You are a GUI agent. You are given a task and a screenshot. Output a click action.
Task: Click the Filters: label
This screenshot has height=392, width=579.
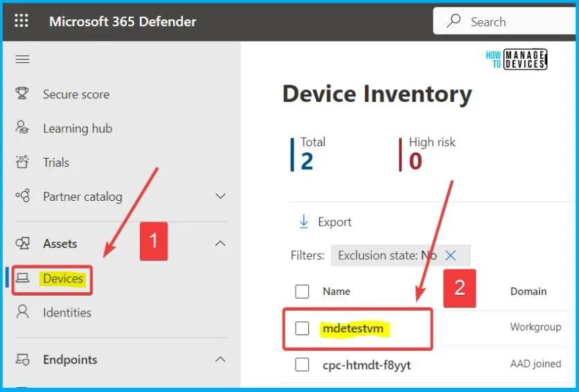[x=308, y=255]
